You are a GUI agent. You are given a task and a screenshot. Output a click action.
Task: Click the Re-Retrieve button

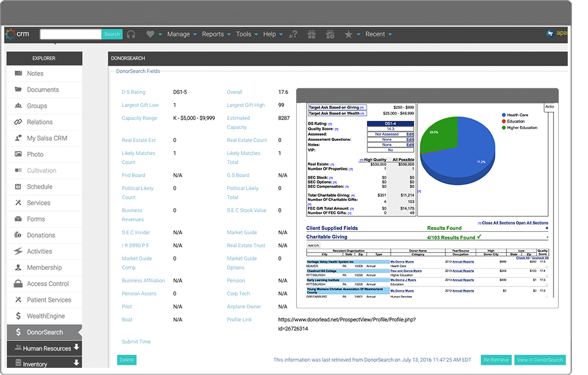coord(496,360)
